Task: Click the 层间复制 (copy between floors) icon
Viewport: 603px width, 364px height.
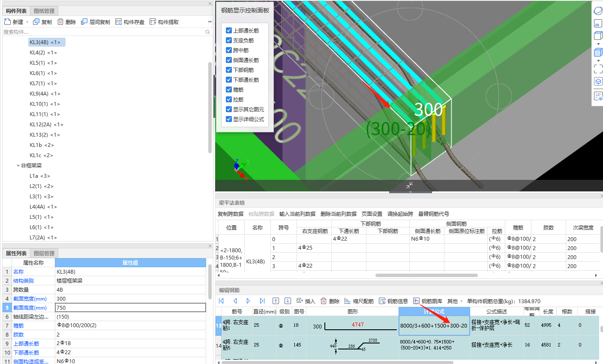Action: 84,22
